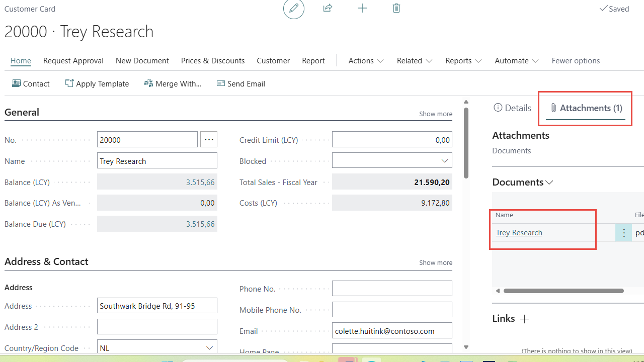Click Send Email action
This screenshot has width=644, height=362.
point(241,83)
